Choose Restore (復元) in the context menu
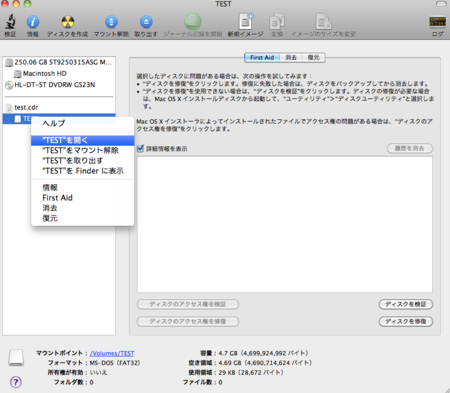 coord(83,219)
